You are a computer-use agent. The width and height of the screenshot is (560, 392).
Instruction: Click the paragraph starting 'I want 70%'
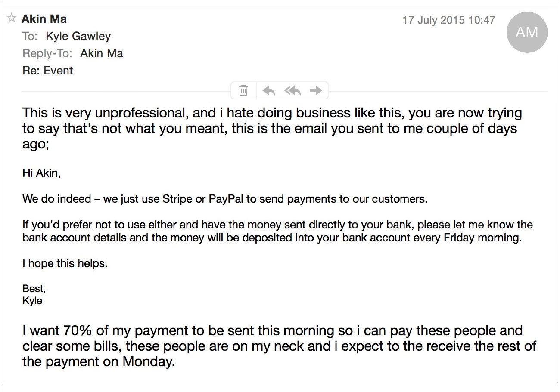(x=279, y=346)
